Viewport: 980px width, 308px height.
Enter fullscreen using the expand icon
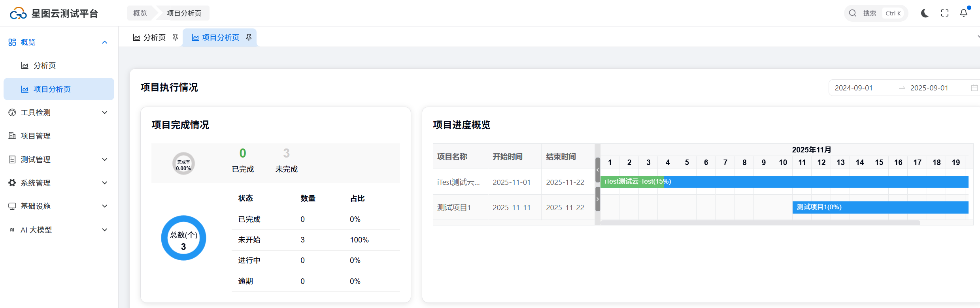[944, 13]
